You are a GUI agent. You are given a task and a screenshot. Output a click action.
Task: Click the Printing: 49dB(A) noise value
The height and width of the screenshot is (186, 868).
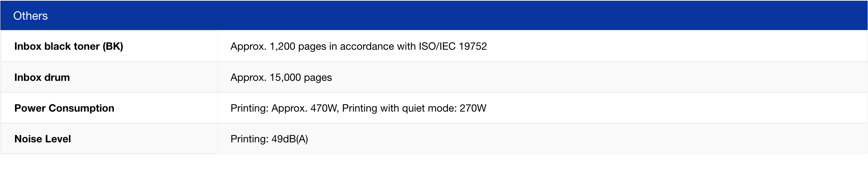click(x=269, y=139)
